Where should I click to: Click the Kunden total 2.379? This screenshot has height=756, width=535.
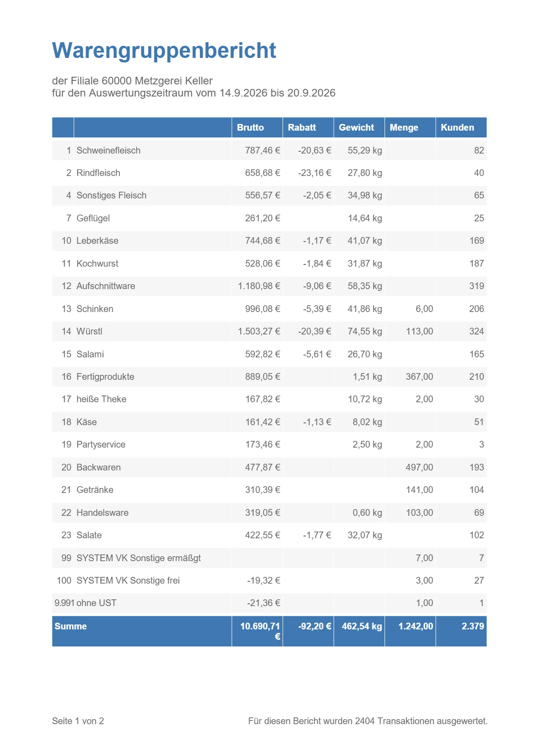[x=473, y=626]
